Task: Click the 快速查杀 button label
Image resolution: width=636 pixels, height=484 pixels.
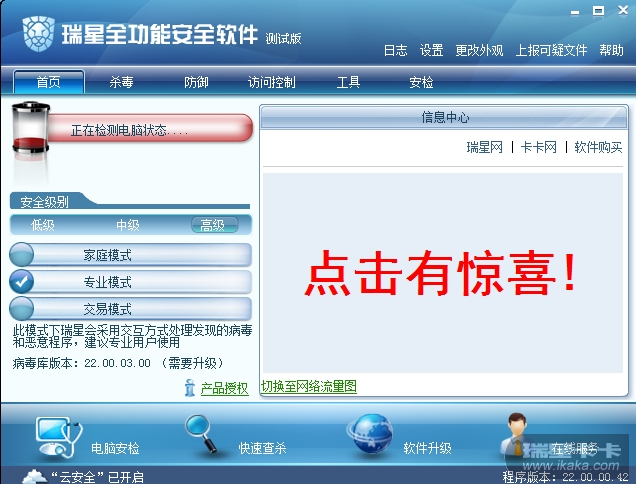Action: tap(262, 448)
